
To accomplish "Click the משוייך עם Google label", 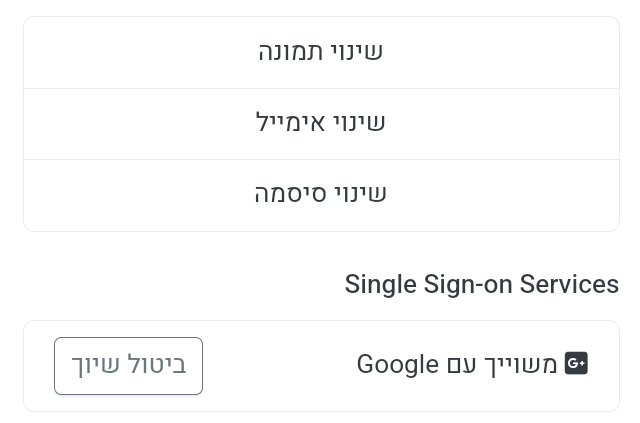I will (457, 365).
